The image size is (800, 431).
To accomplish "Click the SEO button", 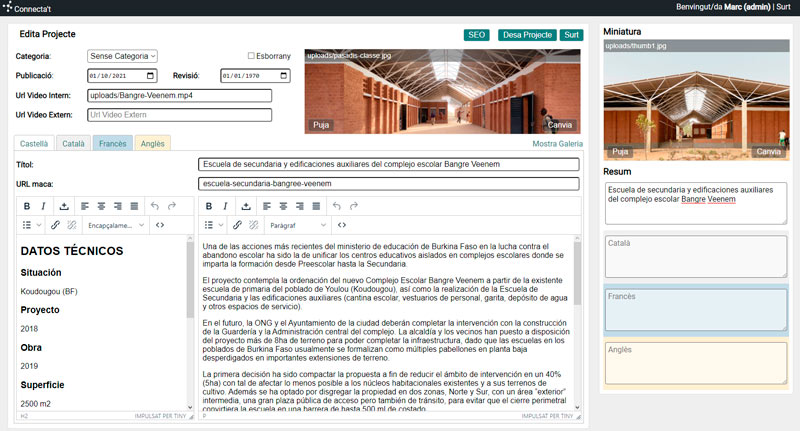I will pyautogui.click(x=477, y=35).
